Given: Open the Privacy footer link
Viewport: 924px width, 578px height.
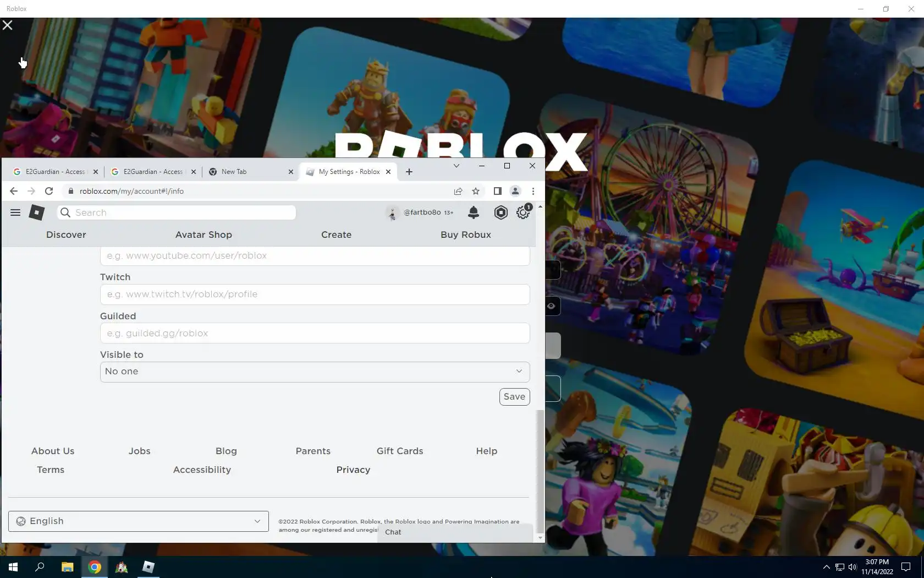Looking at the screenshot, I should [353, 470].
